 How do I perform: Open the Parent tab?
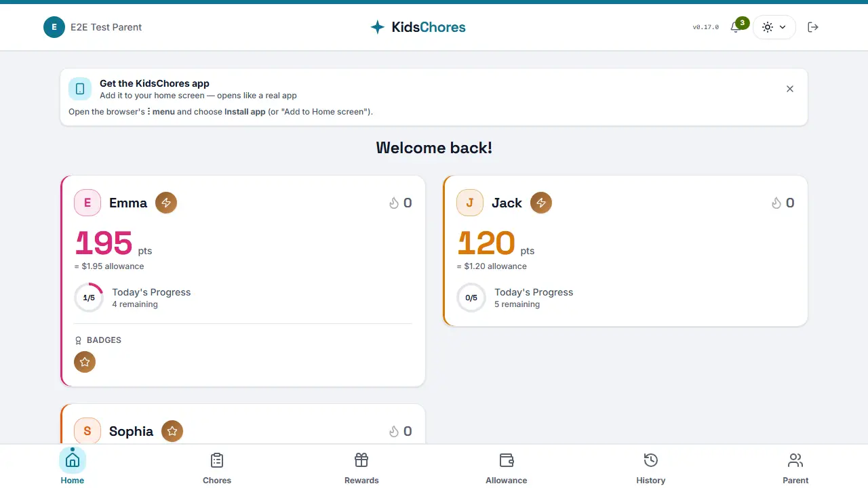[795, 466]
